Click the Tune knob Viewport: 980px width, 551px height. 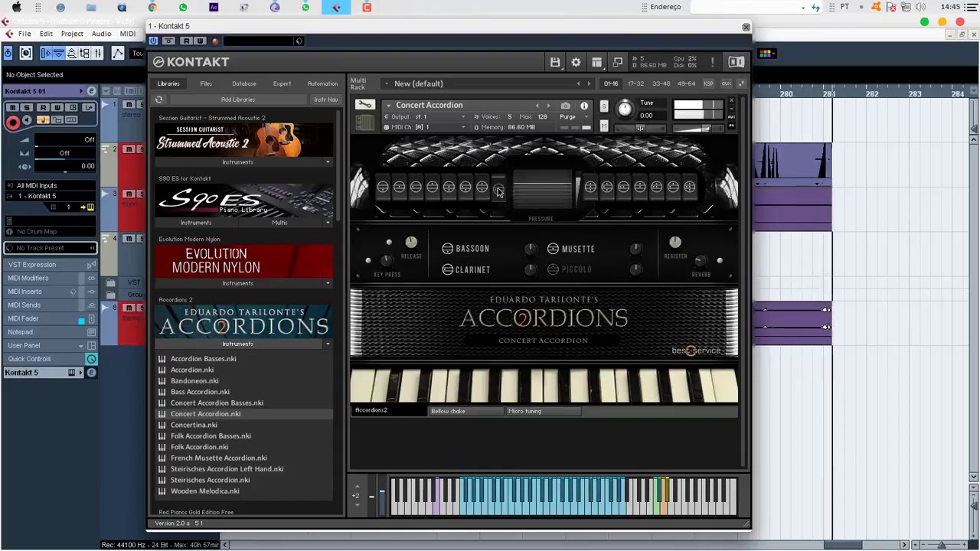tap(625, 109)
